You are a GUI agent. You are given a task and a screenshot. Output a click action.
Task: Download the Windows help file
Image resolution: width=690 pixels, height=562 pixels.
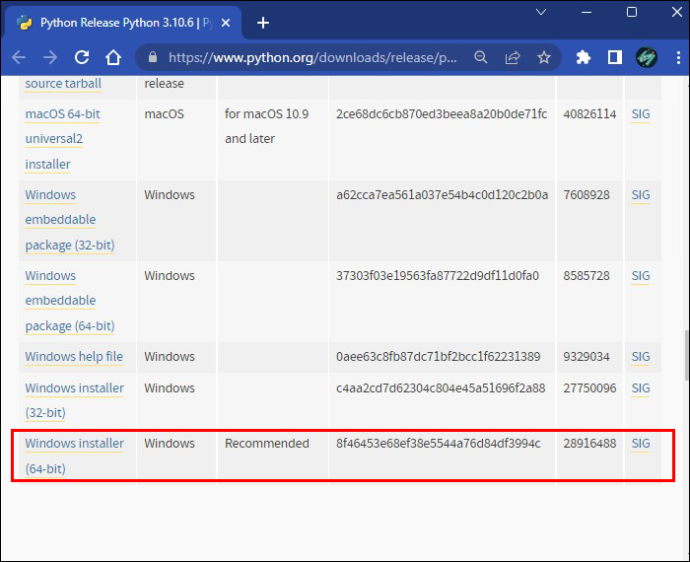[x=74, y=356]
